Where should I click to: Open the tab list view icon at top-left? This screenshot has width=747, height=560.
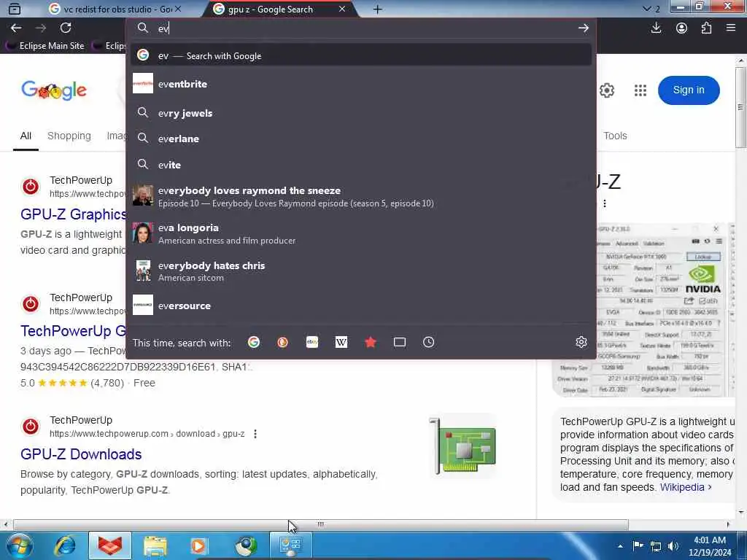(15, 9)
